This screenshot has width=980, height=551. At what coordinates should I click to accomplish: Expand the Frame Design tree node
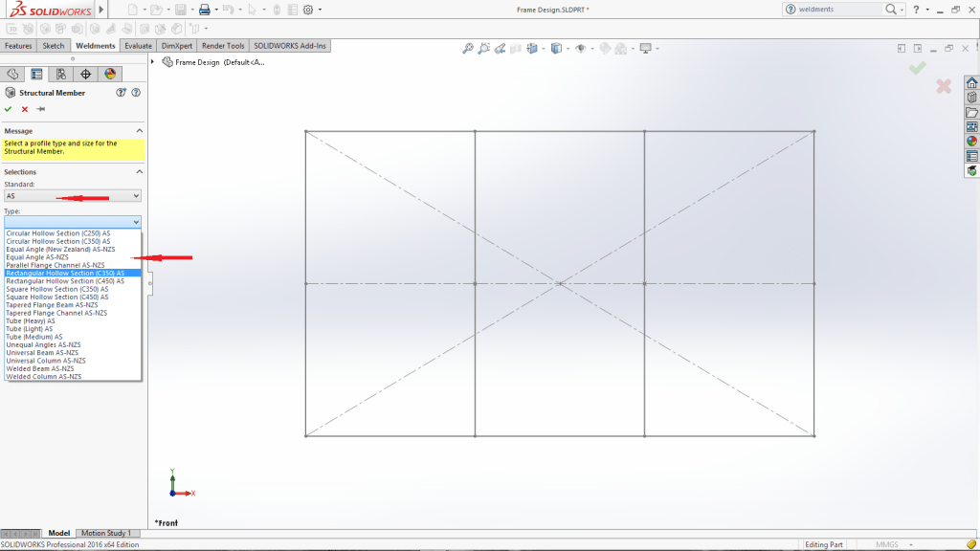155,62
